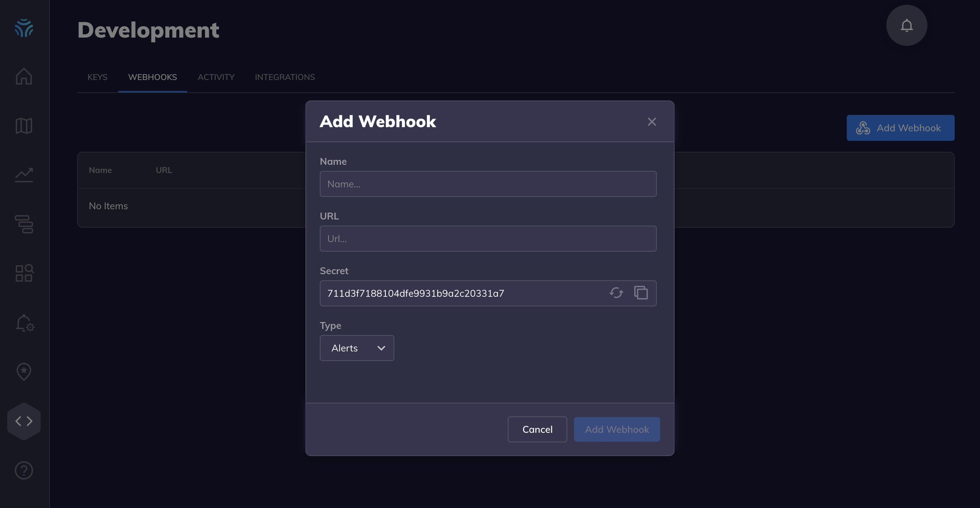The height and width of the screenshot is (508, 980).
Task: Click the Cancel button to dismiss dialog
Action: click(537, 430)
